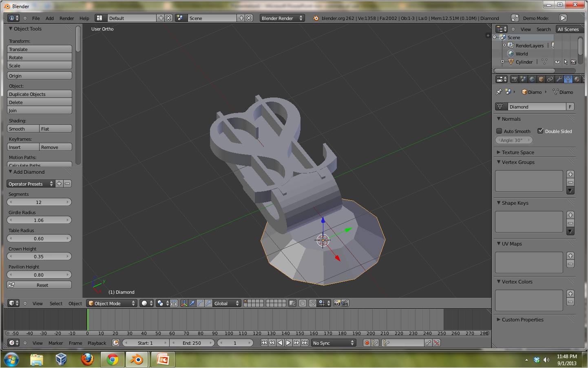Click OpenGL render active viewport camera icon
The image size is (588, 368).
pyautogui.click(x=337, y=303)
